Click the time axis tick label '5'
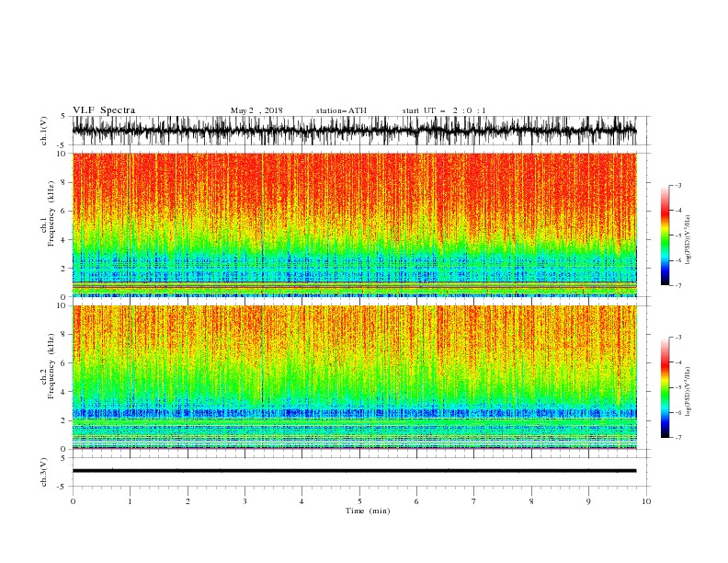The height and width of the screenshot is (563, 728). (x=359, y=501)
